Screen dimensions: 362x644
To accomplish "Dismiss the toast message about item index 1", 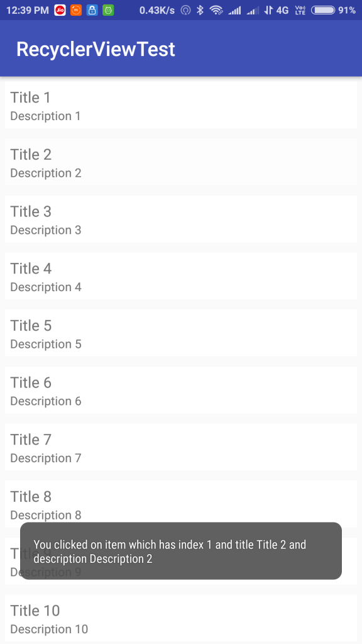I will [x=181, y=551].
